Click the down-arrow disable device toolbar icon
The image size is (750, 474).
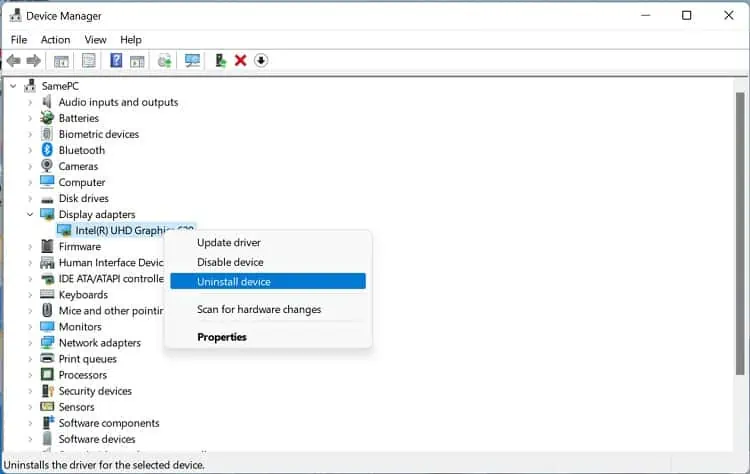pos(261,61)
